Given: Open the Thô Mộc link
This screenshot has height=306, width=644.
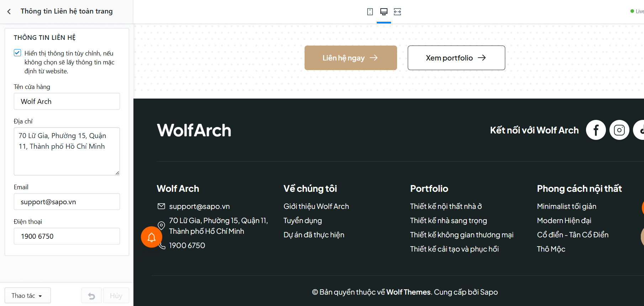Looking at the screenshot, I should pyautogui.click(x=551, y=249).
